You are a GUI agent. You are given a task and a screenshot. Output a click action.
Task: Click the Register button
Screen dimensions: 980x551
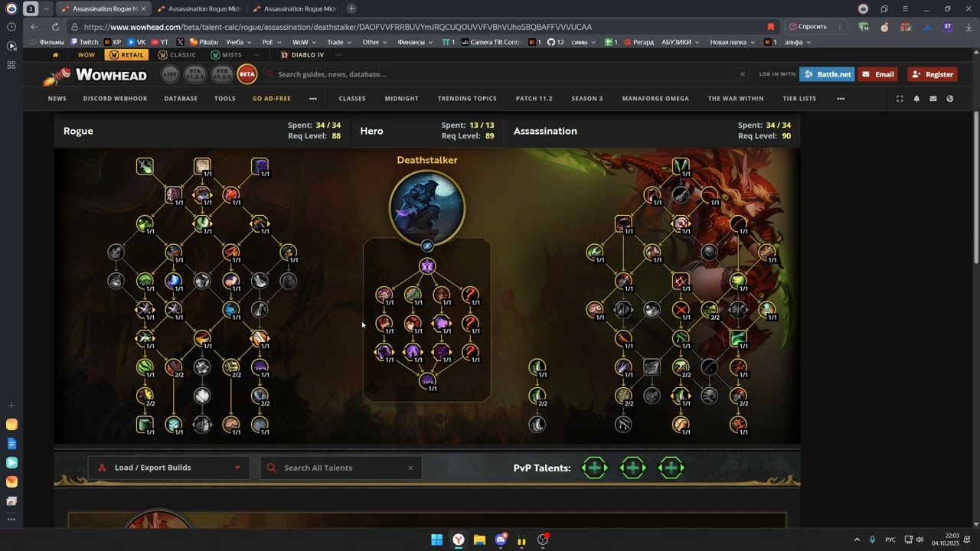click(x=932, y=74)
